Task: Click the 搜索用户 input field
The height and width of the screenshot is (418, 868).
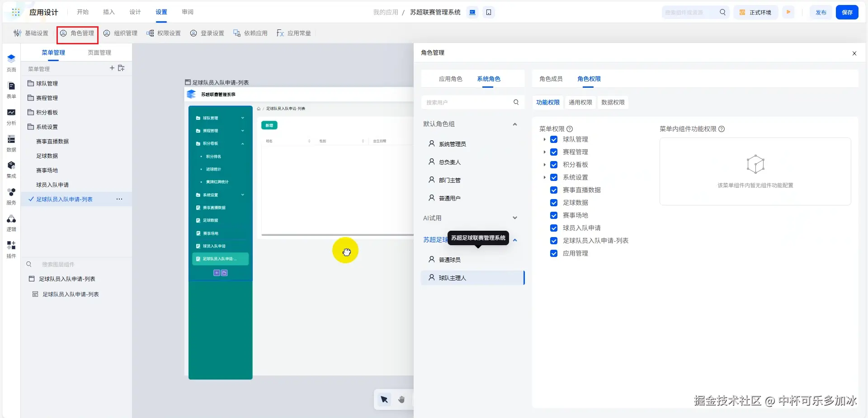Action: point(472,102)
